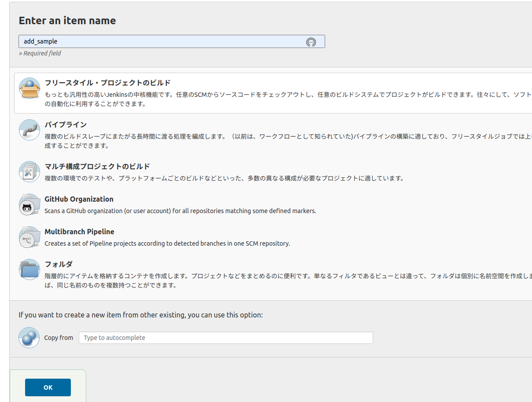
Task: Click the chat bubble icon in name field
Action: pos(311,42)
